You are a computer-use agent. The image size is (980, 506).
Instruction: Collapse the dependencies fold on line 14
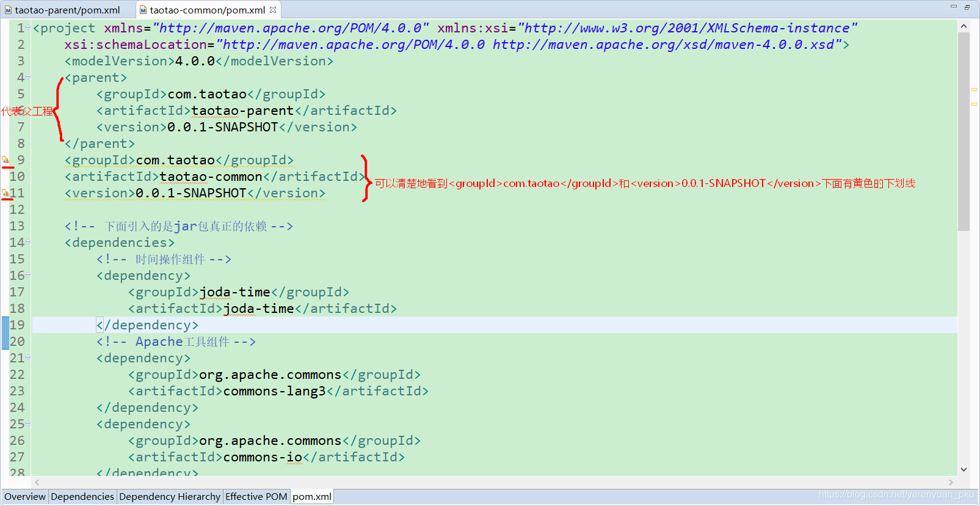coord(28,243)
